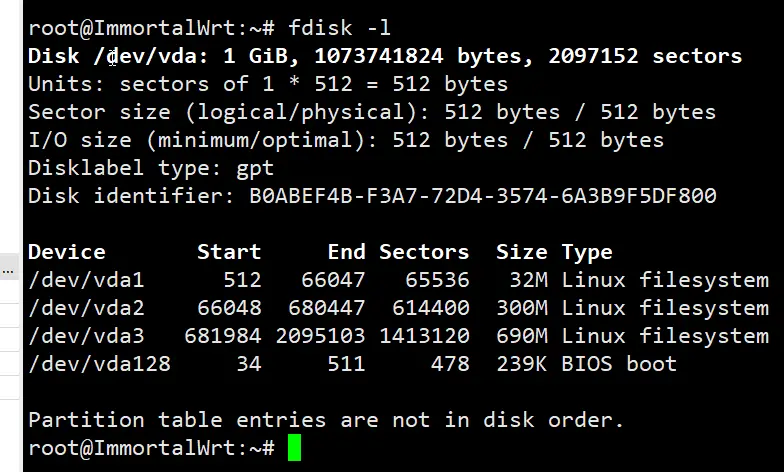Click the green terminal cursor block
The width and height of the screenshot is (784, 472).
pyautogui.click(x=293, y=447)
